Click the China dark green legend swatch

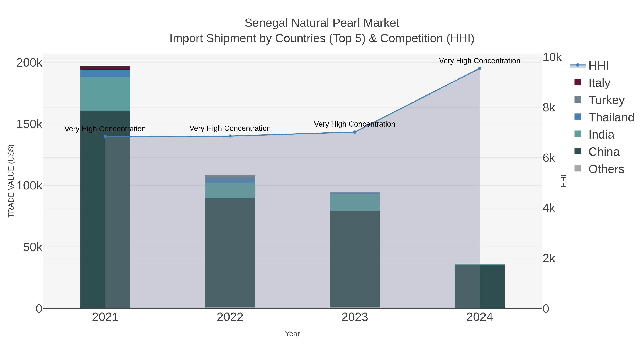click(x=578, y=151)
